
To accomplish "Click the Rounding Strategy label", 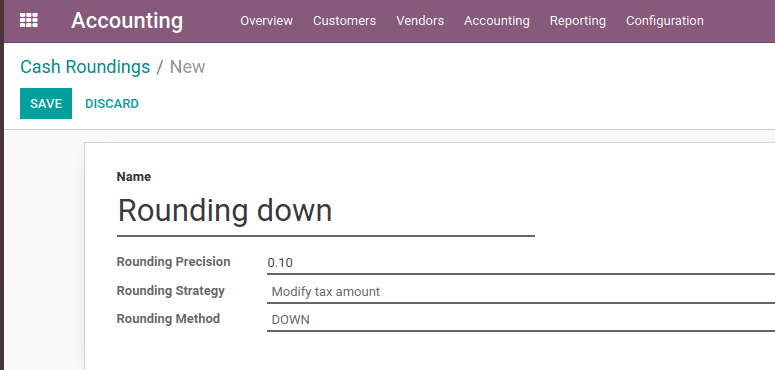I will pyautogui.click(x=171, y=290).
